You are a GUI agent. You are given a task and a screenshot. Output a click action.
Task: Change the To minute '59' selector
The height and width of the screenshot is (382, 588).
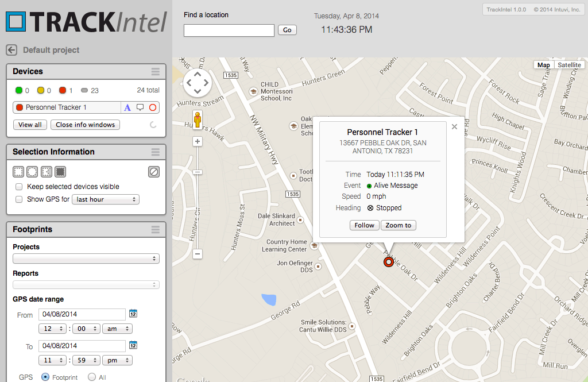coord(86,360)
